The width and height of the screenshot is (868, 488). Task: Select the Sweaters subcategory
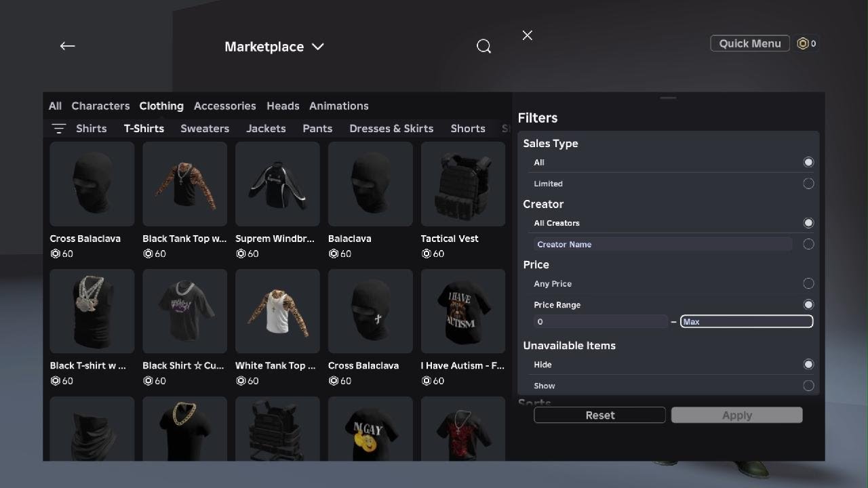[205, 128]
